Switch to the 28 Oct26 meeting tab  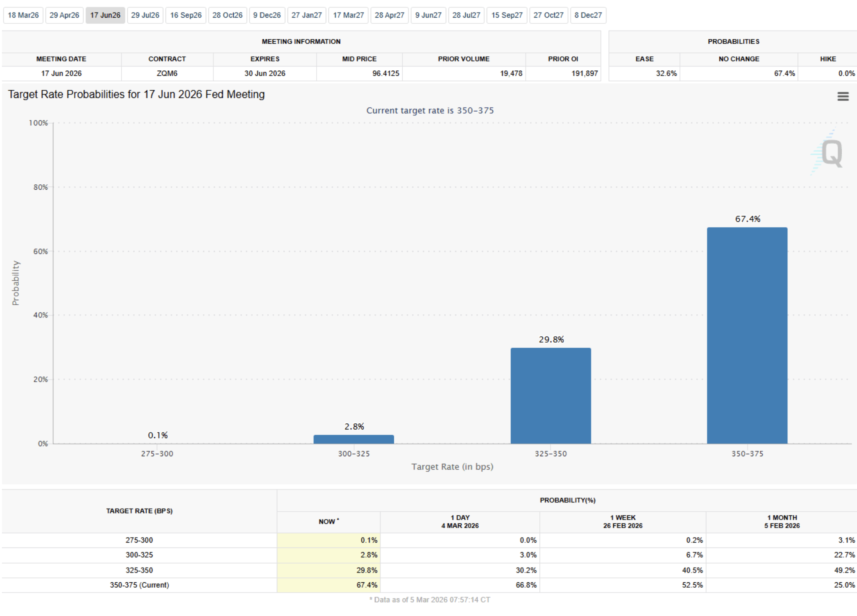(228, 15)
